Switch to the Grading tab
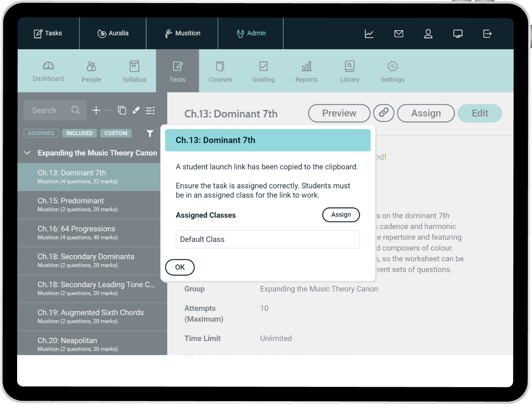Viewport: 532px width, 404px height. point(263,71)
